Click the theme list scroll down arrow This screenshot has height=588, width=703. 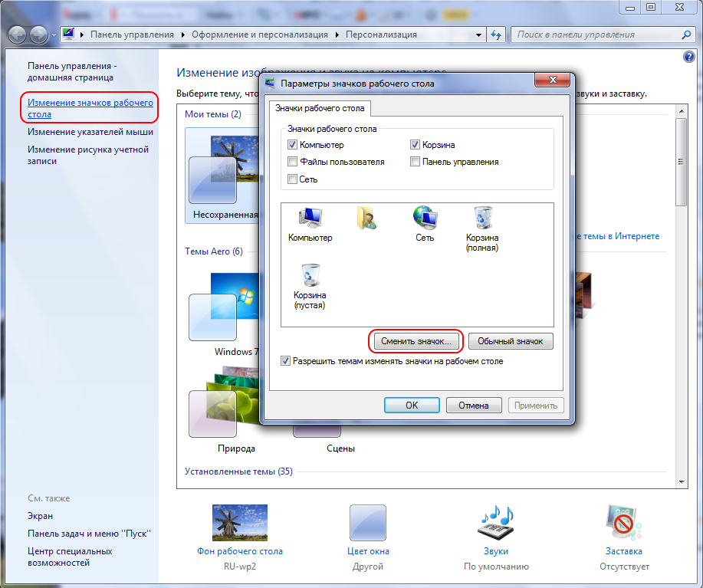click(681, 482)
